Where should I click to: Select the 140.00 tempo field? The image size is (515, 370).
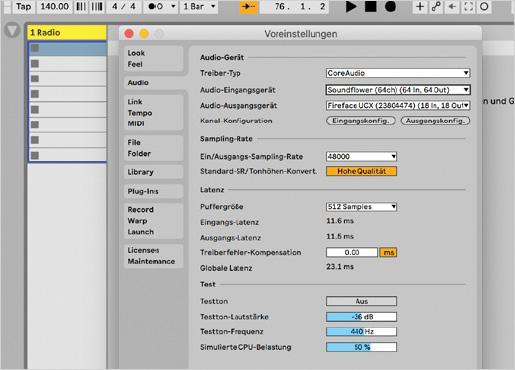pos(54,6)
